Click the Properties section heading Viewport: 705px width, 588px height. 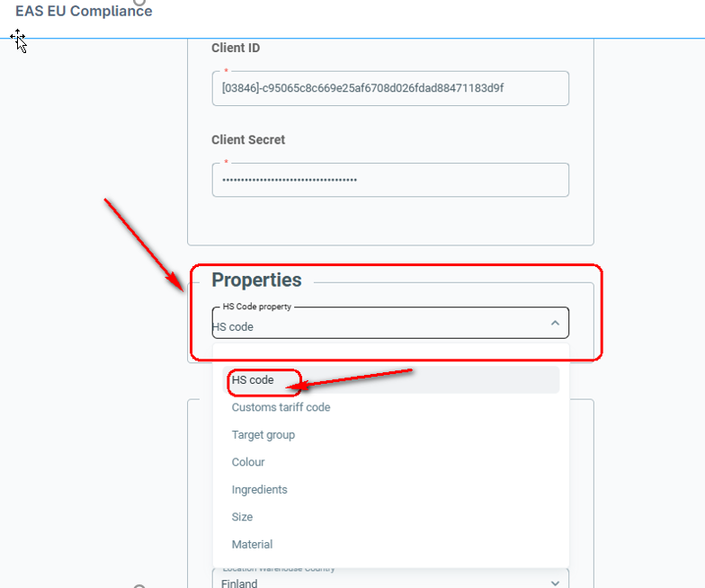coord(256,280)
